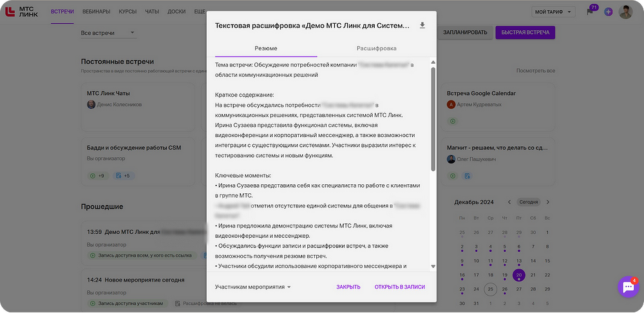Open 'Бадди и обсуждение работы CSM' card
The width and height of the screenshot is (644, 313).
[x=138, y=162]
